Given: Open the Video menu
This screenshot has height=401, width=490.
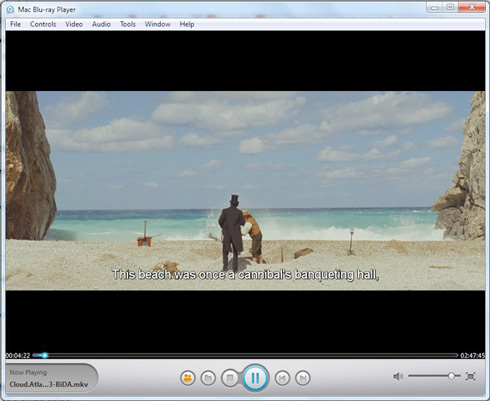Looking at the screenshot, I should coord(74,24).
